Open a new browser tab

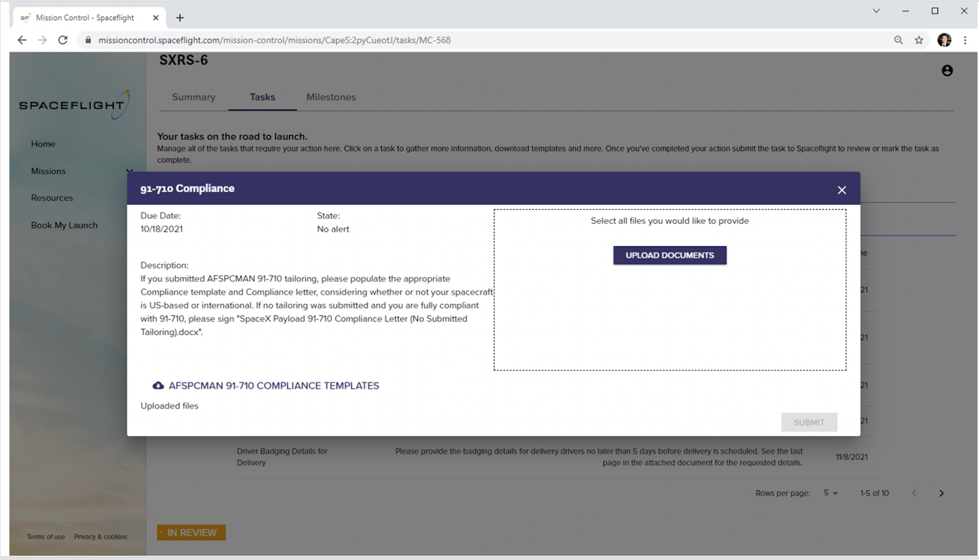[180, 18]
